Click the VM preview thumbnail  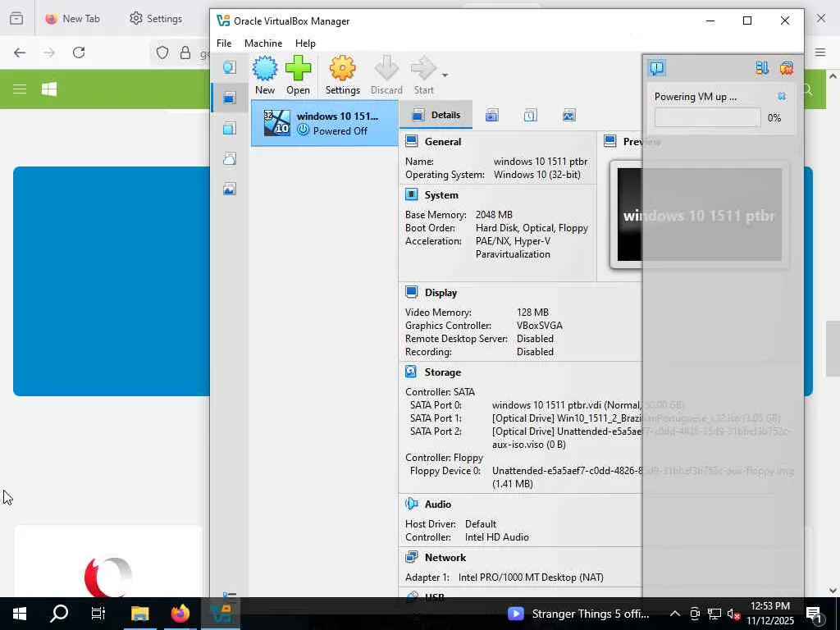(x=699, y=214)
